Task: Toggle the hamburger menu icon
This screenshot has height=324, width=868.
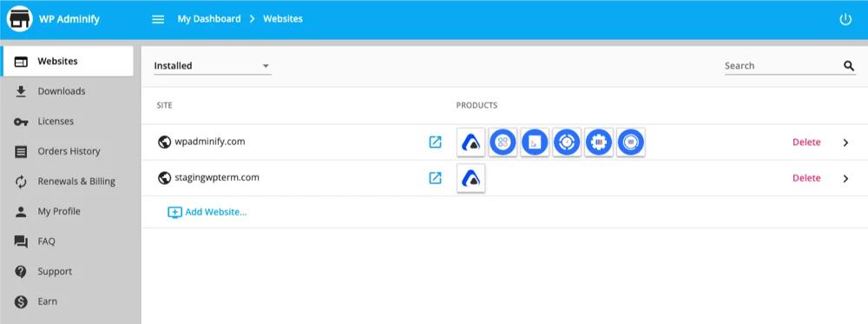Action: [158, 19]
